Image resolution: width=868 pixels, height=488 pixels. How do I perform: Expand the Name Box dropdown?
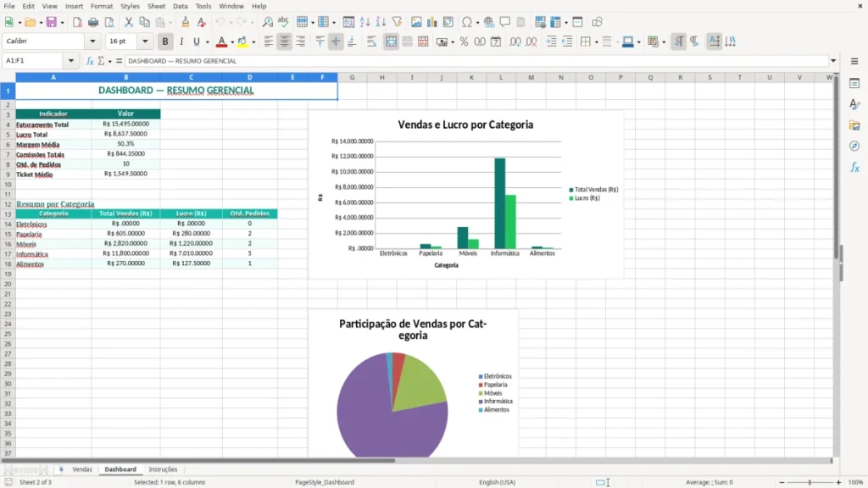[x=71, y=61]
